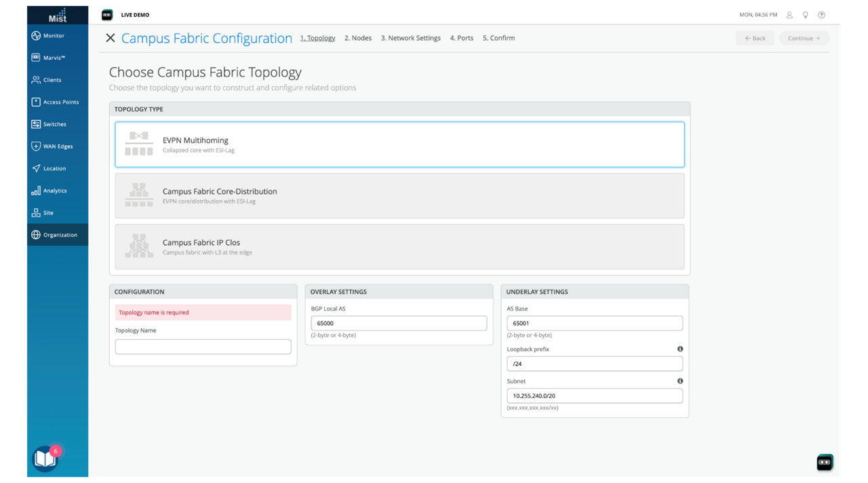Show the Loopback prefix info tooltip

(680, 349)
